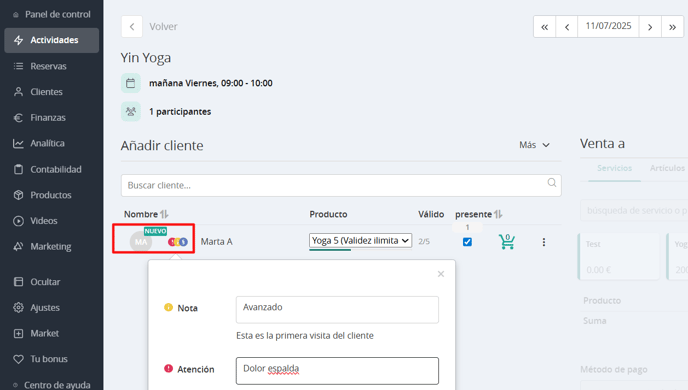688x390 pixels.
Task: Select Actividades in sidebar
Action: (52, 40)
